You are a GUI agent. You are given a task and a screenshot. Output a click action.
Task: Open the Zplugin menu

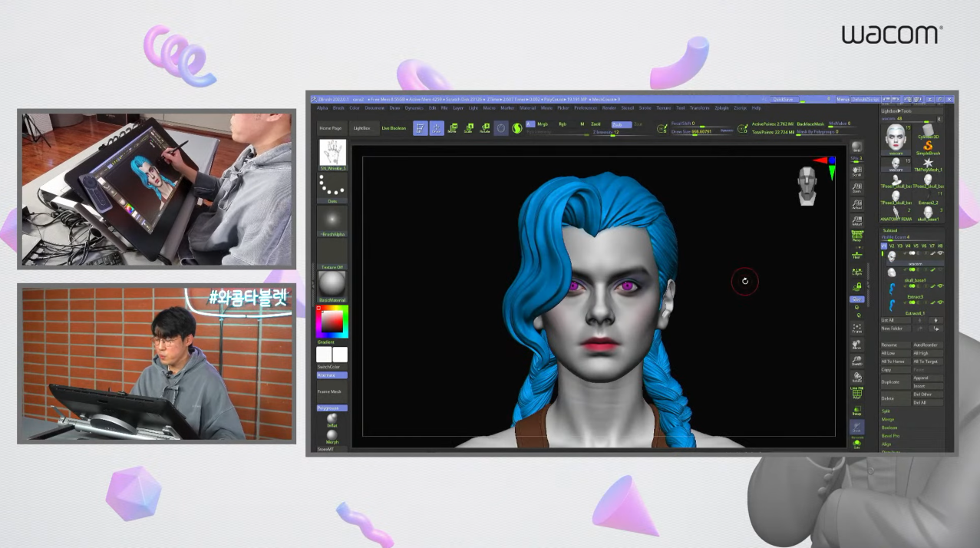coord(721,107)
